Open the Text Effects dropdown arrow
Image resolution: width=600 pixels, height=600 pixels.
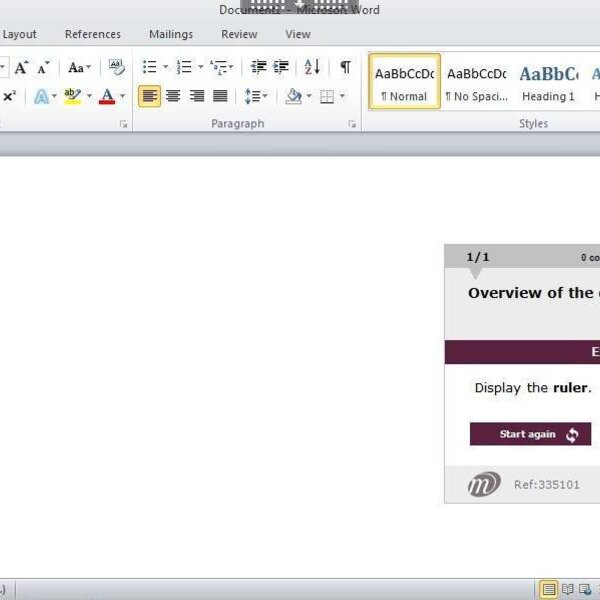(54, 96)
